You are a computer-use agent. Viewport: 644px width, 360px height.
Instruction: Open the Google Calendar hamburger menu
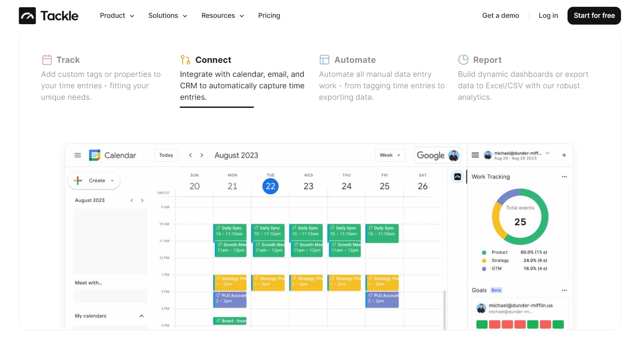77,155
